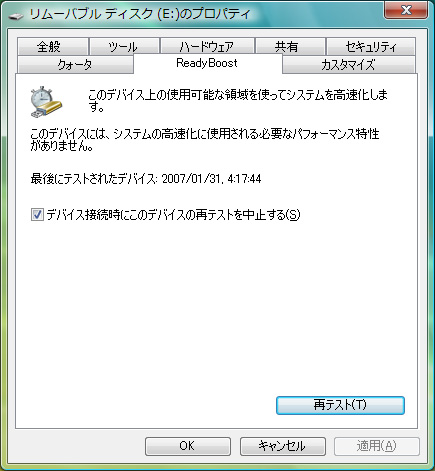Click the システムを高速化します description text

pos(238,100)
